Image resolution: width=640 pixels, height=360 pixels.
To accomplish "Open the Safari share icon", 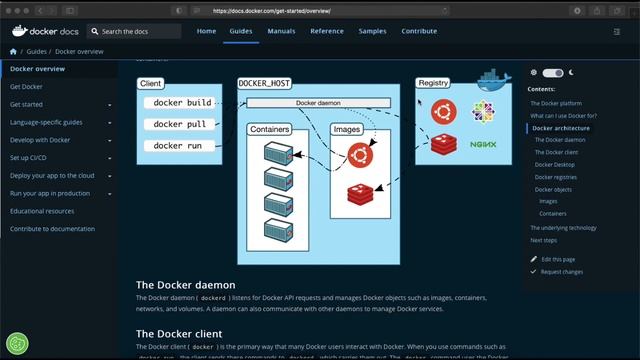I will [597, 11].
